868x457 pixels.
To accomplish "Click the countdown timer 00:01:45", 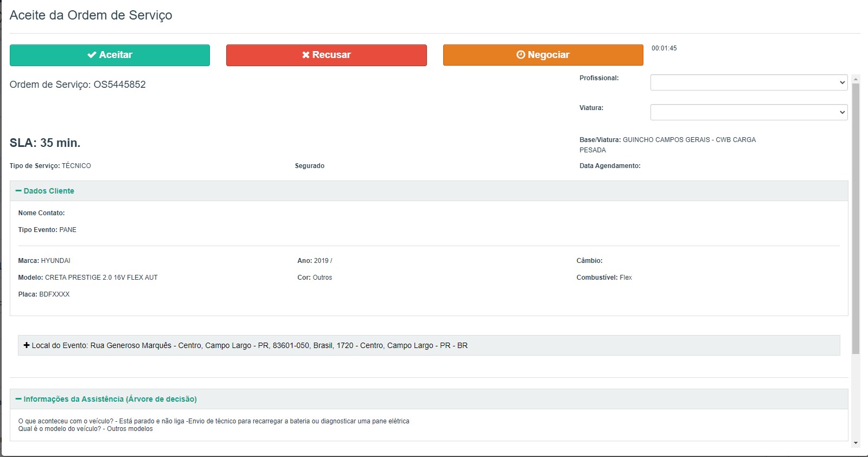I will click(664, 48).
